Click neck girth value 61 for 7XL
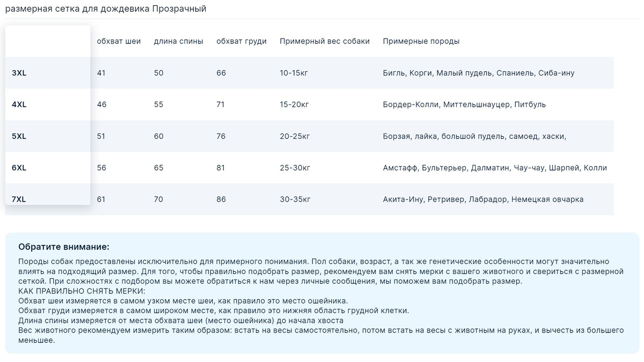The image size is (644, 362). 101,200
